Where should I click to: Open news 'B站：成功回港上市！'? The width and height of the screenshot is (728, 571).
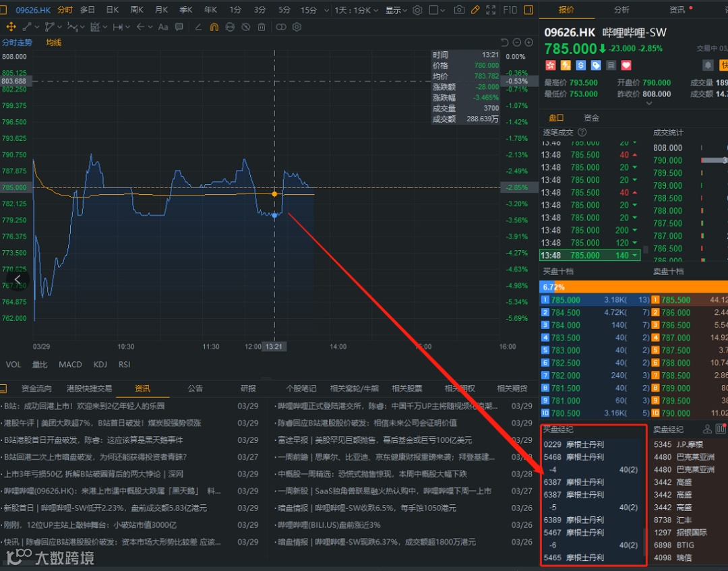coord(84,407)
